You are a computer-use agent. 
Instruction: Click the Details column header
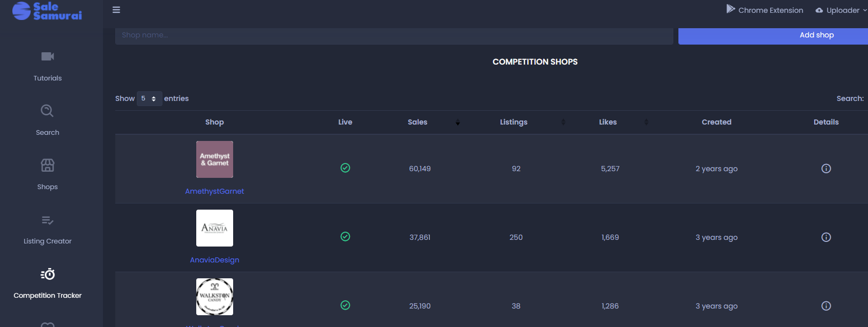tap(826, 122)
